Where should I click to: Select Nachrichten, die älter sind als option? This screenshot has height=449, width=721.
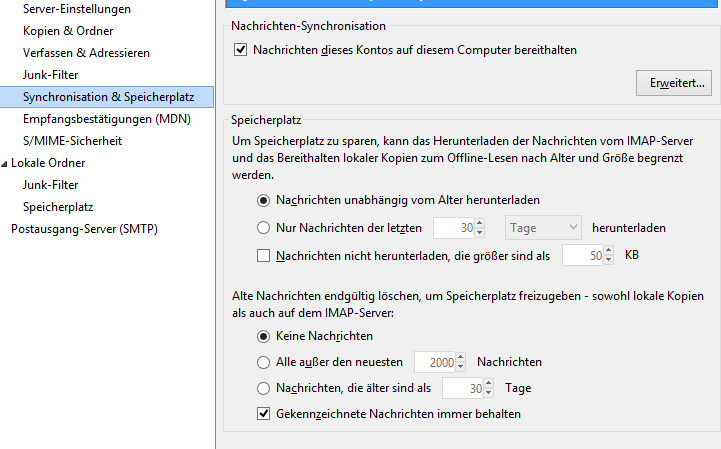(x=264, y=388)
